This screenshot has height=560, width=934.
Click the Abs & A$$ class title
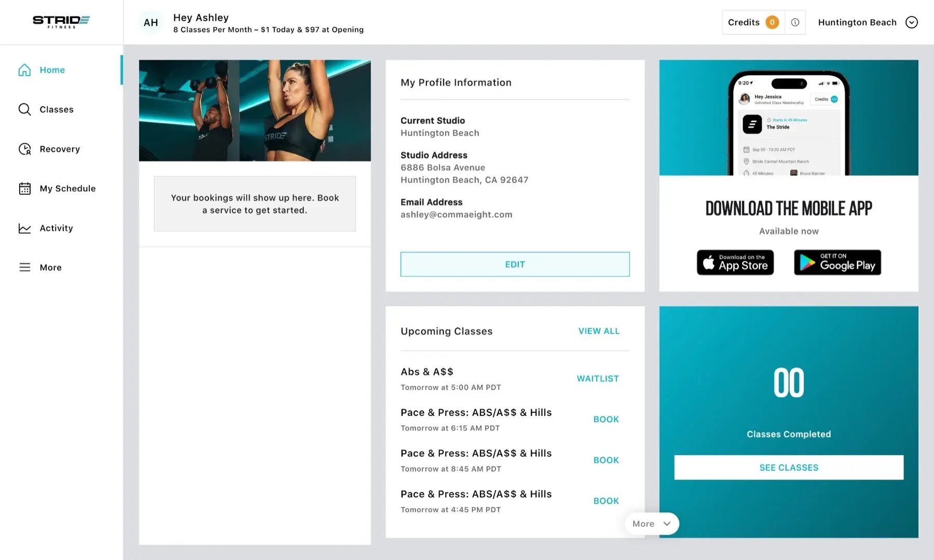[427, 372]
